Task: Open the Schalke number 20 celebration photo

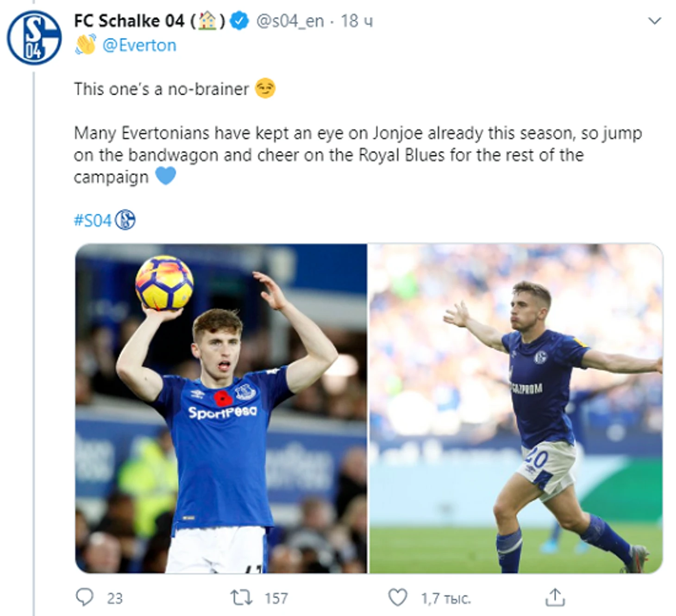Action: [x=515, y=409]
